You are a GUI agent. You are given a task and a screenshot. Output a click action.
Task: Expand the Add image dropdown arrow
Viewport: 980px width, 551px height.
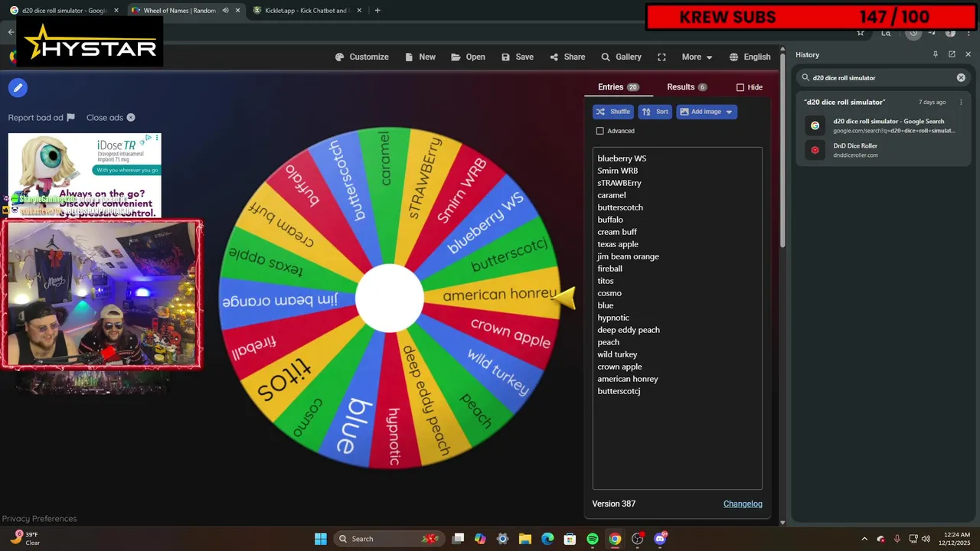click(730, 112)
